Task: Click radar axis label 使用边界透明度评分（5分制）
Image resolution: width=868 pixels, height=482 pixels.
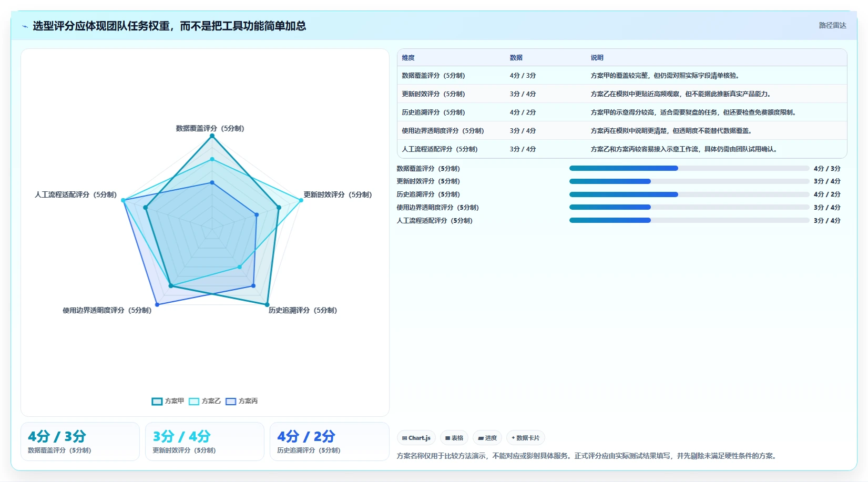Action: 107,311
